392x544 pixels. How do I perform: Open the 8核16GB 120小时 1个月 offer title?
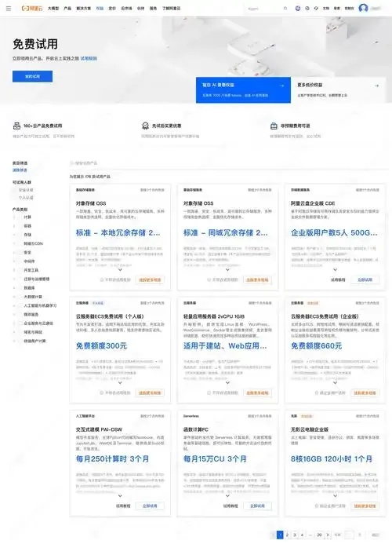click(x=332, y=458)
